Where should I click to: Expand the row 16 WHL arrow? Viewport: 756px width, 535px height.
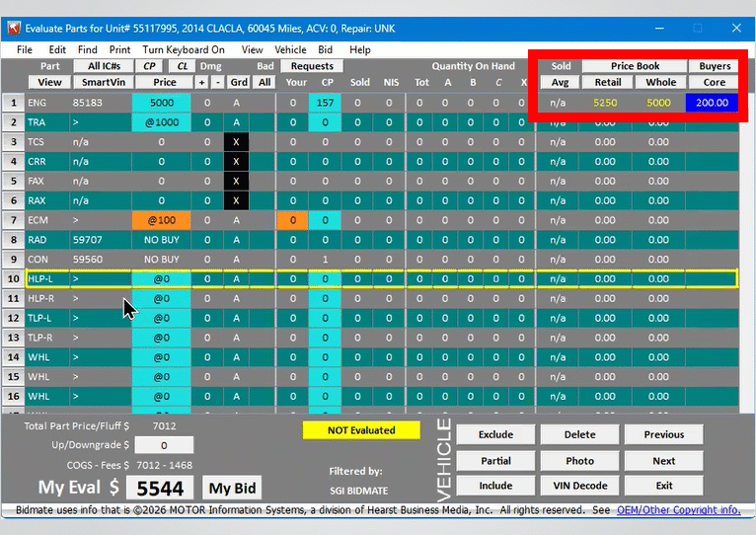coord(76,397)
